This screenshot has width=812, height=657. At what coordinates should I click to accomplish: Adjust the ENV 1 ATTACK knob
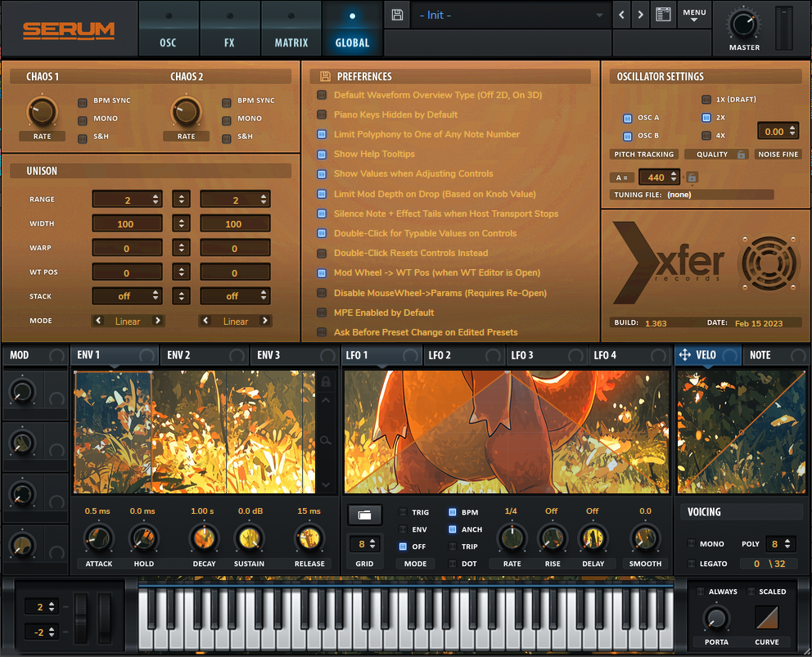98,538
